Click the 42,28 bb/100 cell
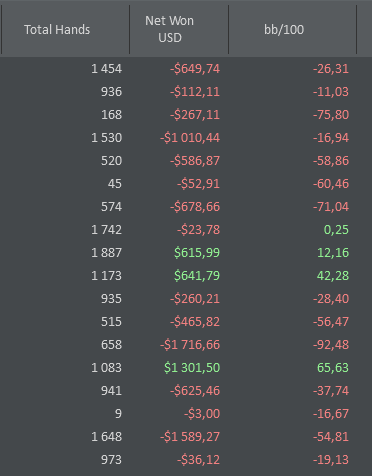 coord(333,276)
